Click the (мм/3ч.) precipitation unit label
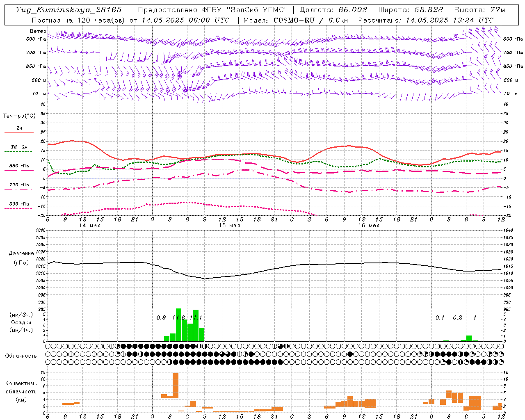 click(21, 315)
